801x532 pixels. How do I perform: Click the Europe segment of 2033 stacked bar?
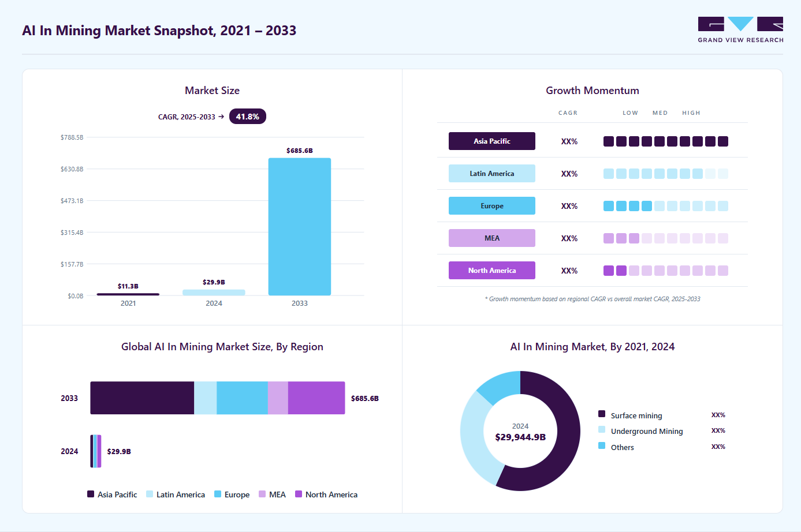242,398
